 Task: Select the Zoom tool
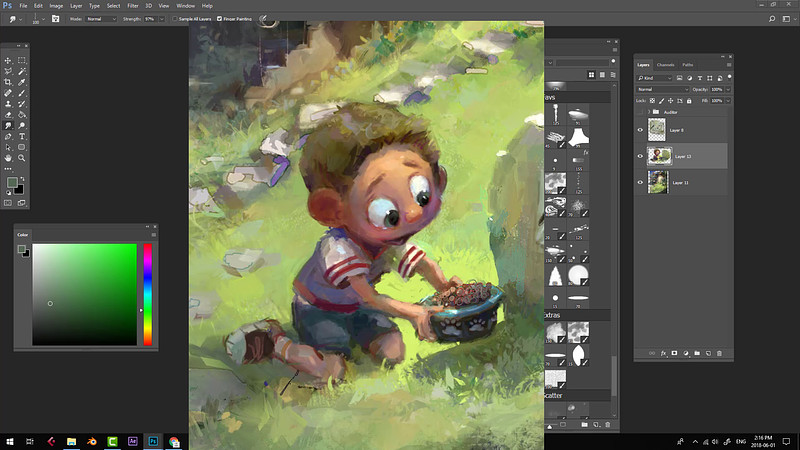(x=21, y=158)
